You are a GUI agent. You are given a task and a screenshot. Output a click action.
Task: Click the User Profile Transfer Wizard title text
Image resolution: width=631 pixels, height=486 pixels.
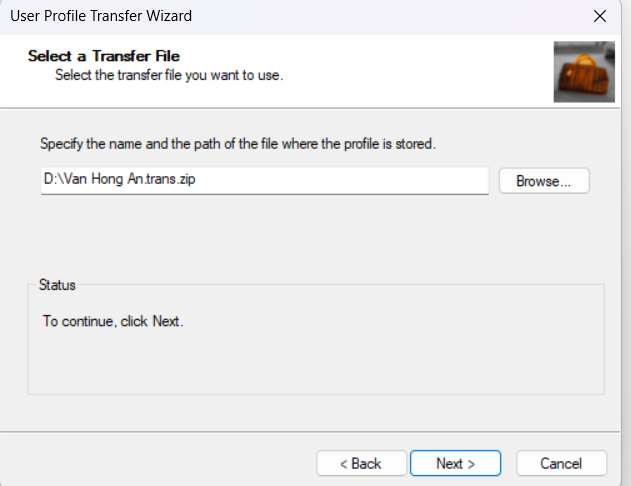tap(100, 16)
